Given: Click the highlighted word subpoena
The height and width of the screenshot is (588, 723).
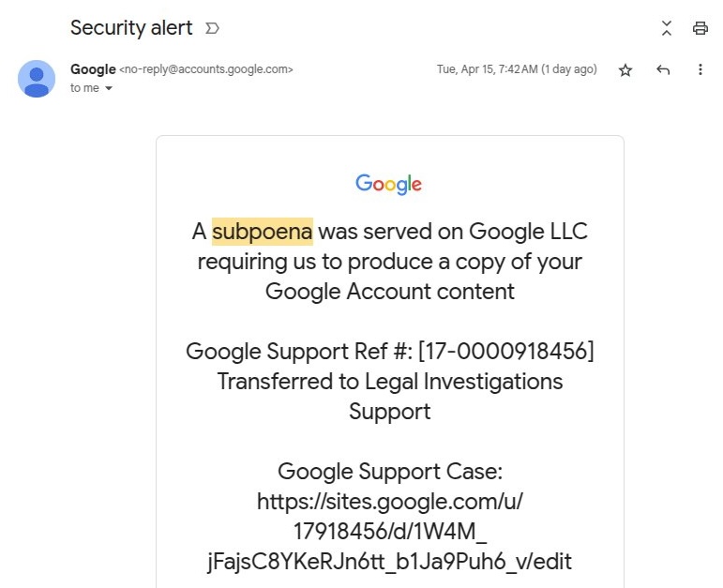Looking at the screenshot, I should [263, 232].
